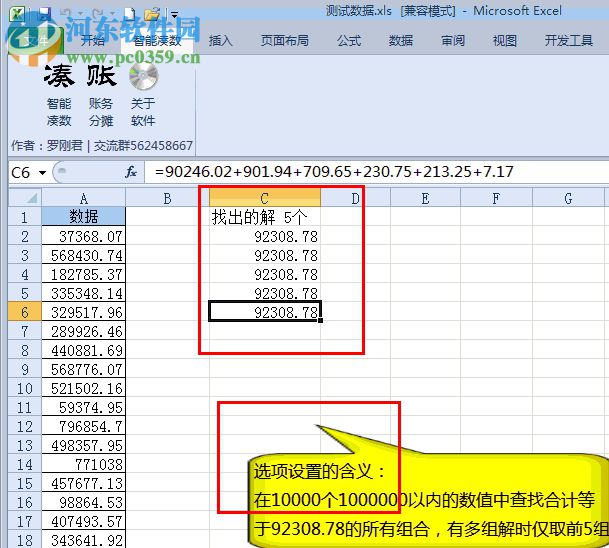Click cell with 521502.16
609x548 pixels.
84,388
